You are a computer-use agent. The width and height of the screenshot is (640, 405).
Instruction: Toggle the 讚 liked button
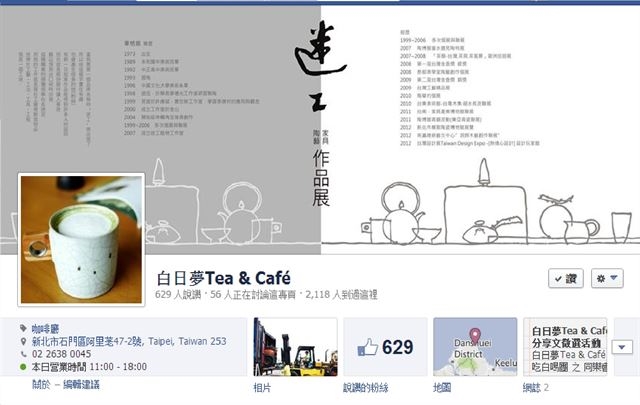tap(566, 278)
